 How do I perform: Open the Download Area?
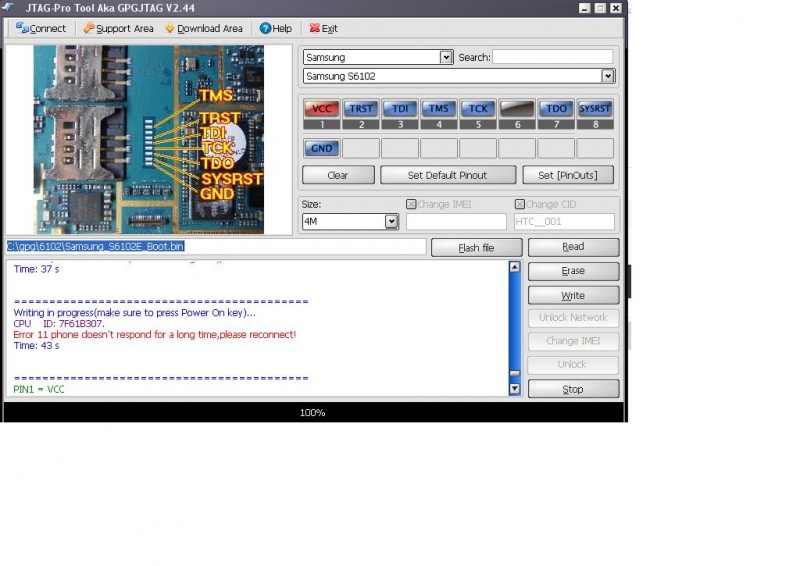click(204, 29)
